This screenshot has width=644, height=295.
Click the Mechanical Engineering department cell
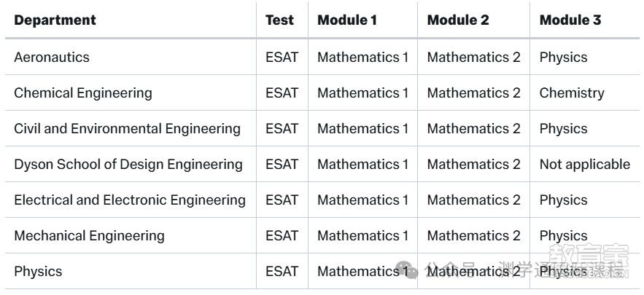89,235
